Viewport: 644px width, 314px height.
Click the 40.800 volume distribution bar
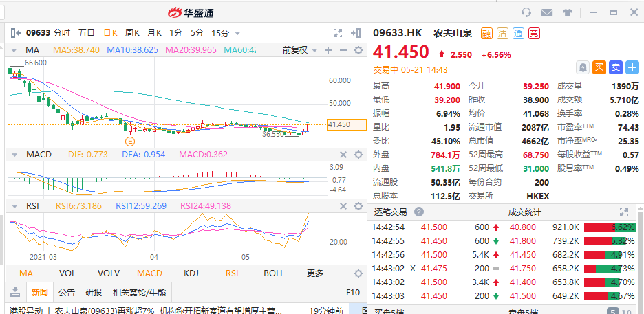point(610,227)
